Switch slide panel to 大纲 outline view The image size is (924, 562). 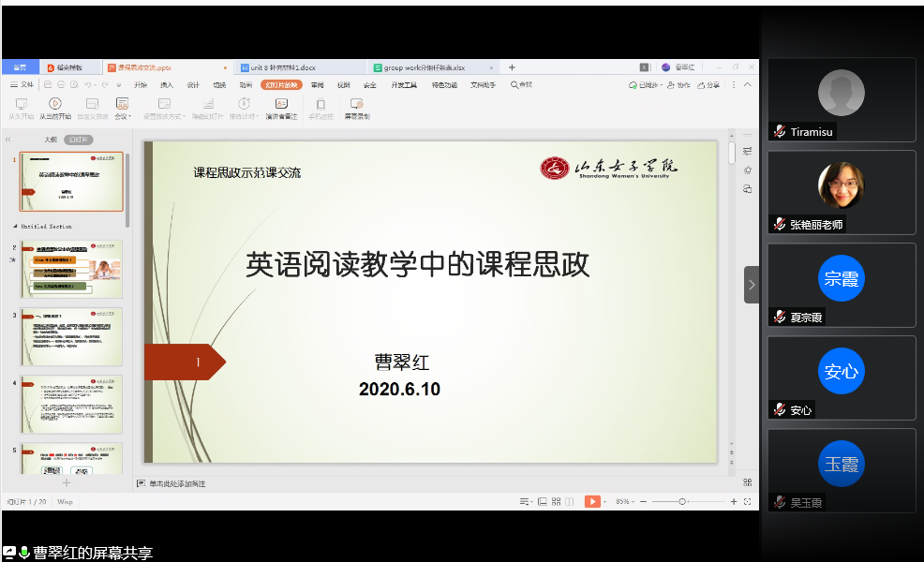click(51, 140)
